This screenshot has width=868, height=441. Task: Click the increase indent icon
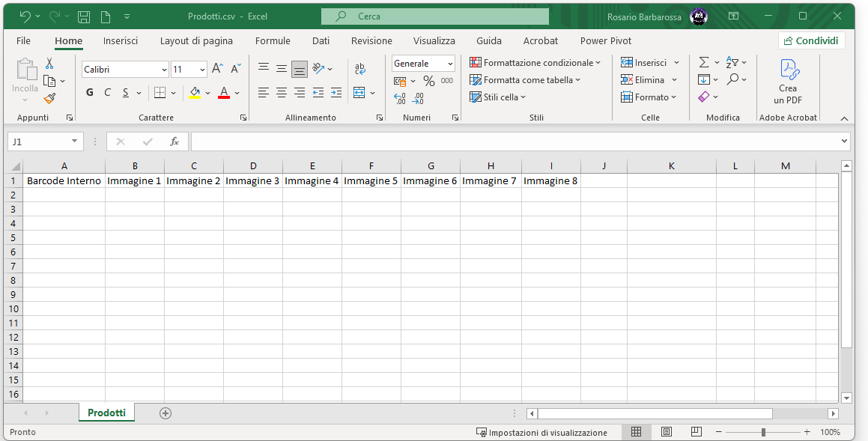[x=336, y=92]
